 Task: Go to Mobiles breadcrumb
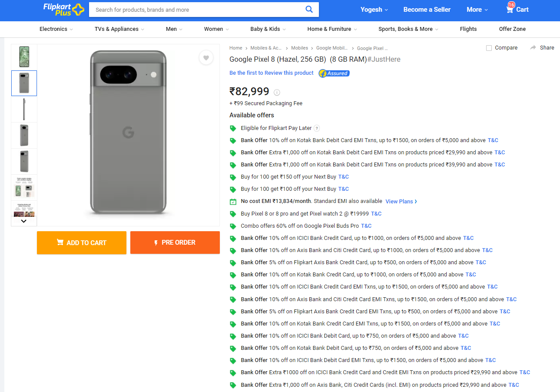click(x=299, y=48)
